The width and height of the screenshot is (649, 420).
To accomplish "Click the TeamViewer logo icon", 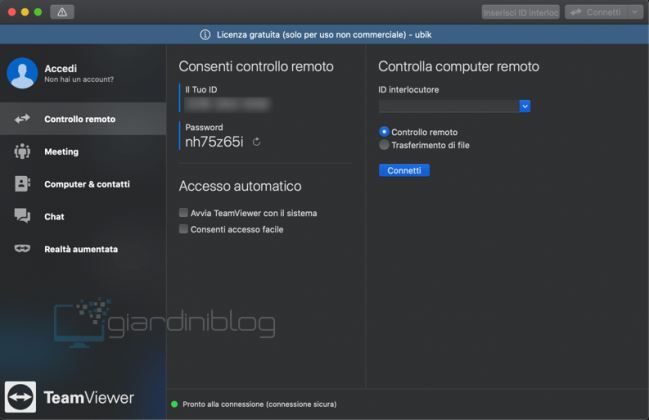I will coord(20,397).
